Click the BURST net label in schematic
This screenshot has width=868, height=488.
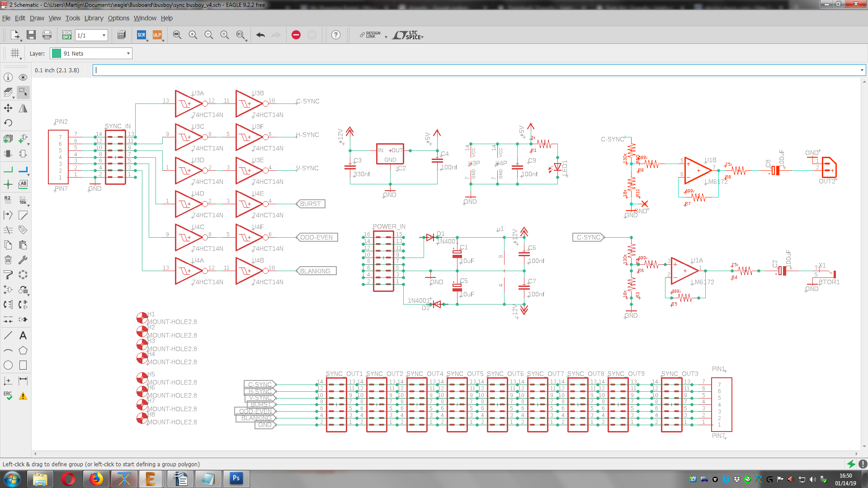pos(311,204)
